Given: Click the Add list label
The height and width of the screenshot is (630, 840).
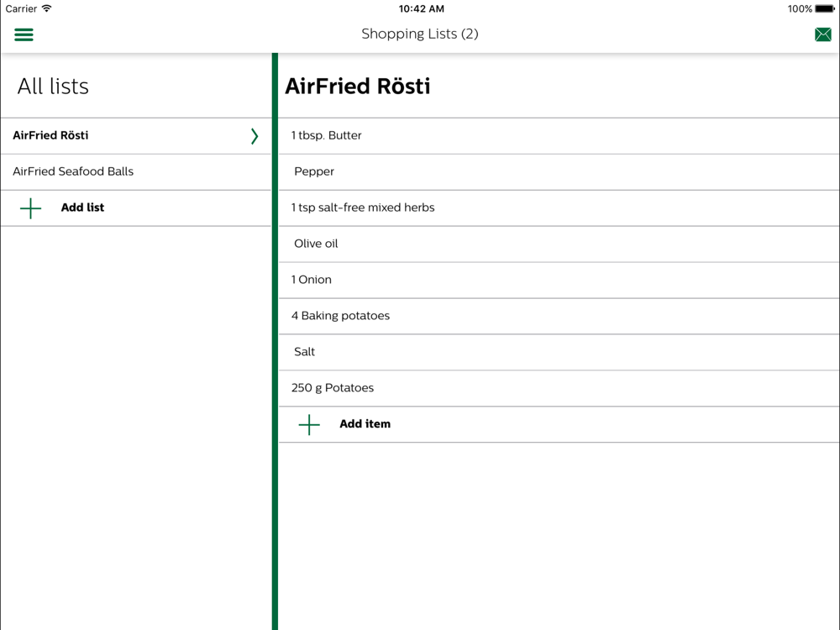Looking at the screenshot, I should [x=82, y=207].
